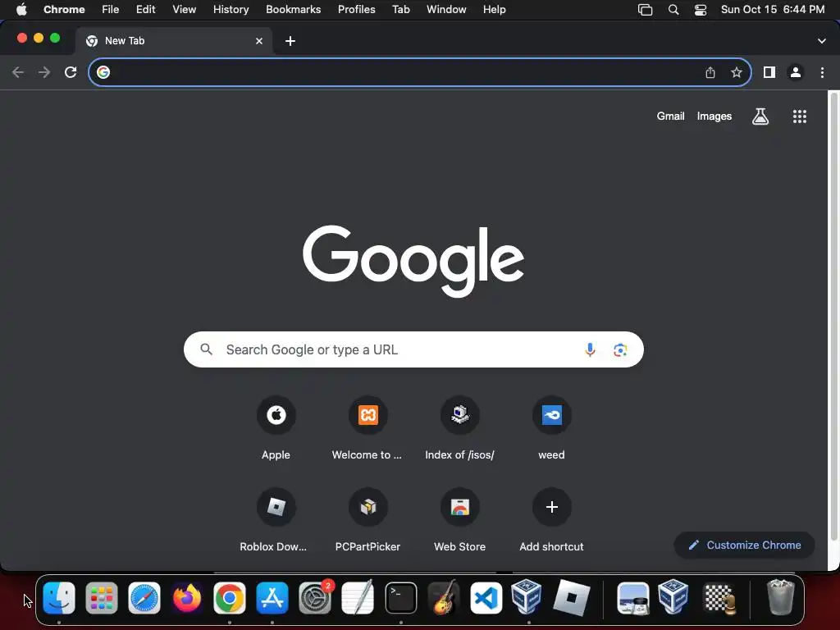Open a new tab with plus button

click(290, 41)
